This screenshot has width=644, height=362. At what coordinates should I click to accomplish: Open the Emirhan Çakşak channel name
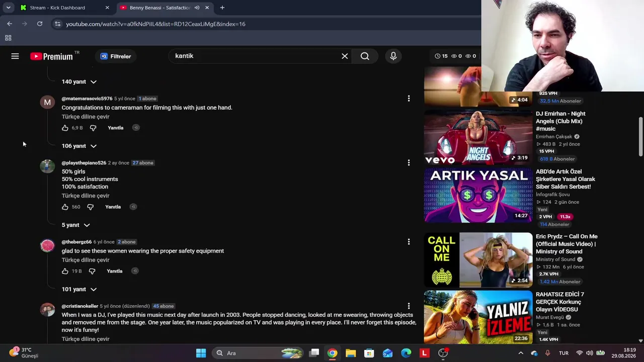pyautogui.click(x=554, y=137)
